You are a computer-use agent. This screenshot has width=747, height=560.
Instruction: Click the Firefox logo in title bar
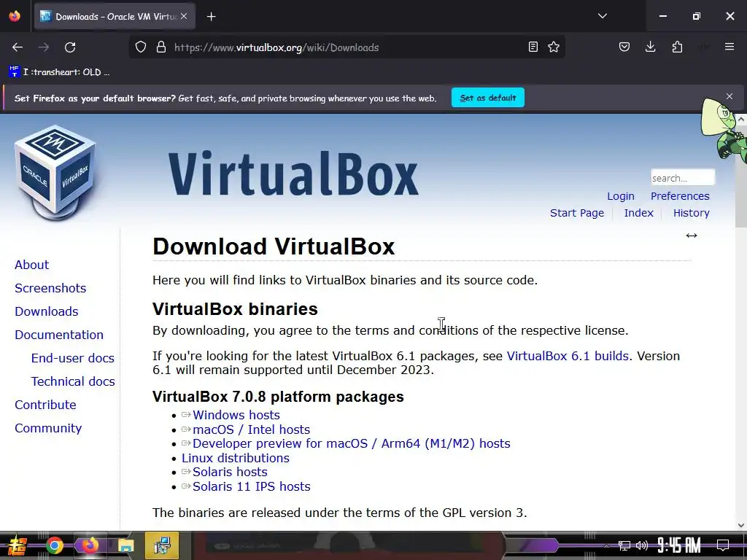15,16
